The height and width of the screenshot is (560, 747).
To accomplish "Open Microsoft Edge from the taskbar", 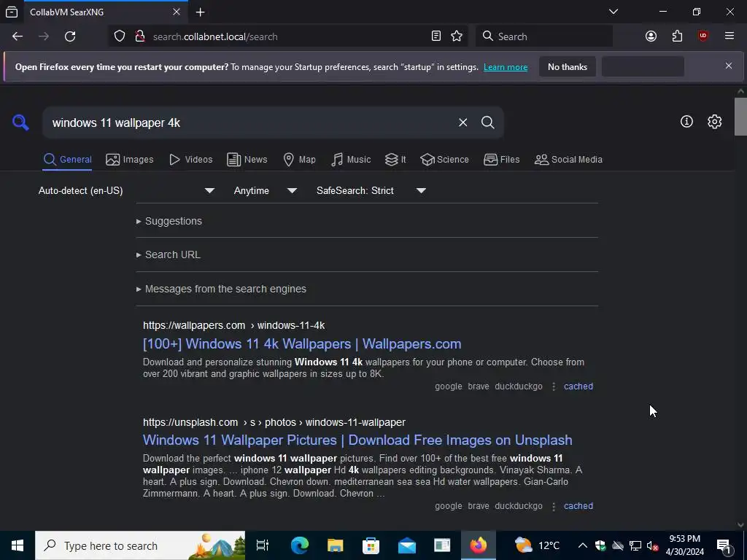I will (x=300, y=545).
